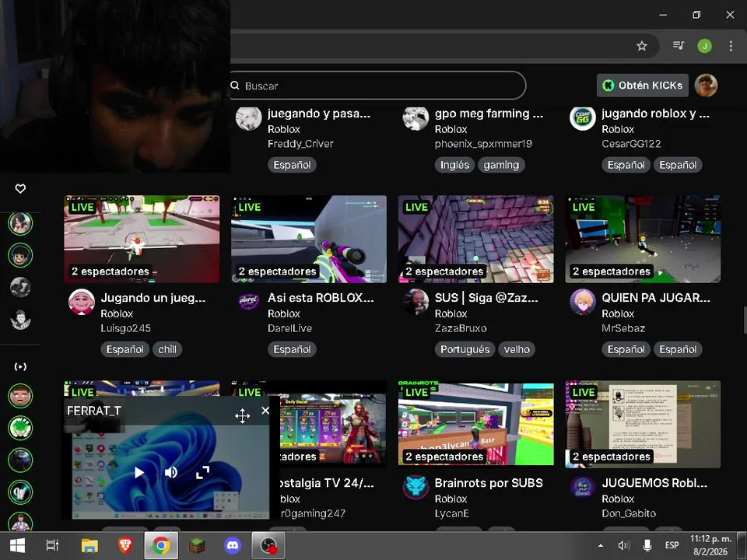The image size is (747, 560).
Task: Open the Luisgo245 username link
Action: pos(126,328)
